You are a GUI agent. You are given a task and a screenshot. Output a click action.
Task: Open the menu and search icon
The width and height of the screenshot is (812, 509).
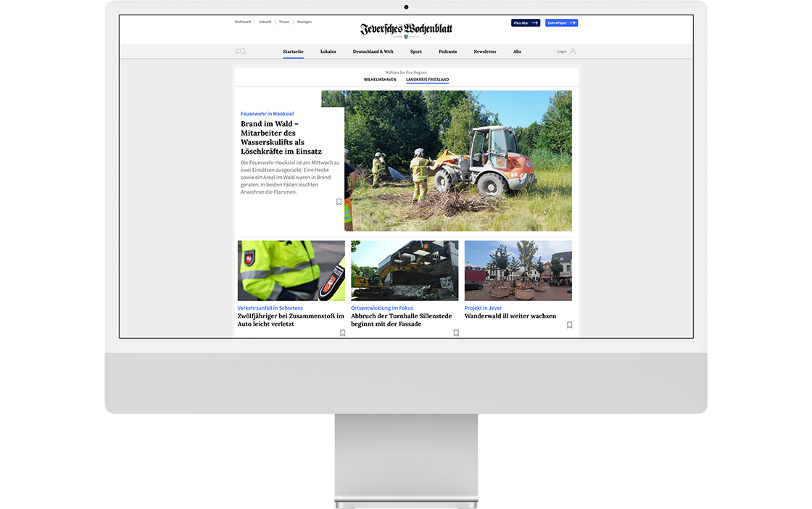click(x=240, y=51)
